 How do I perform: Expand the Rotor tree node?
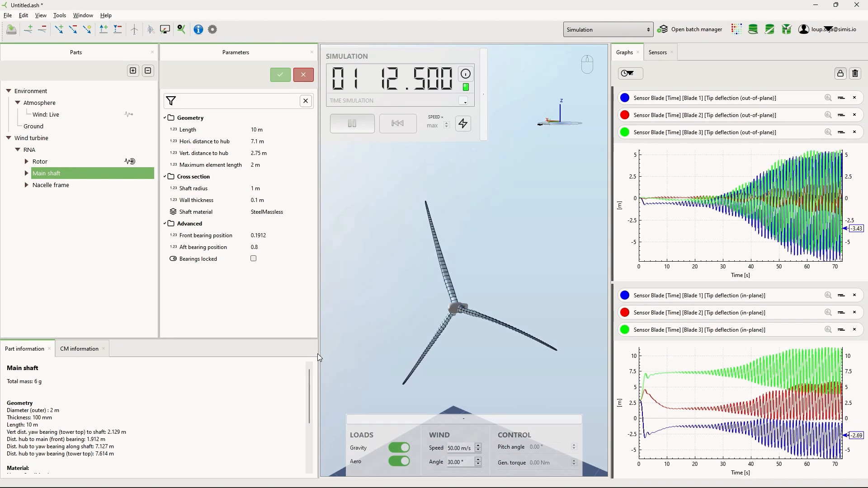tap(26, 161)
